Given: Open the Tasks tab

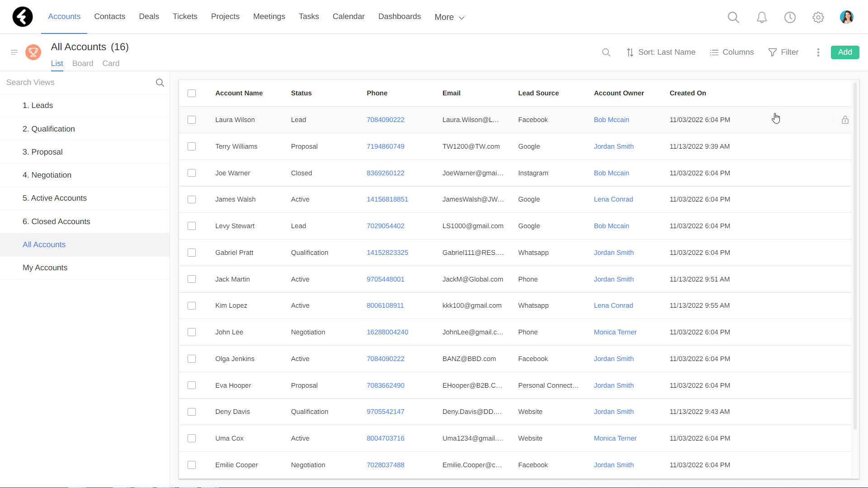Looking at the screenshot, I should click(x=309, y=16).
